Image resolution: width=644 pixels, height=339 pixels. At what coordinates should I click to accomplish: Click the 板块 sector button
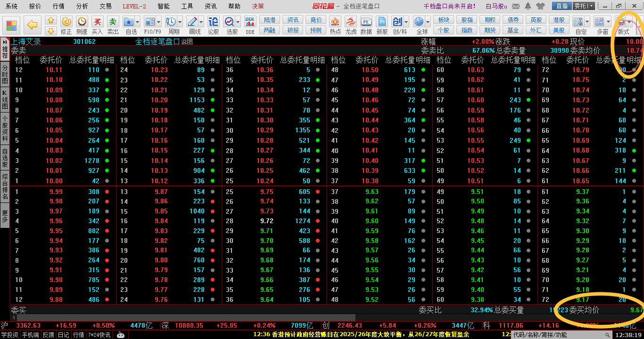pos(444,20)
